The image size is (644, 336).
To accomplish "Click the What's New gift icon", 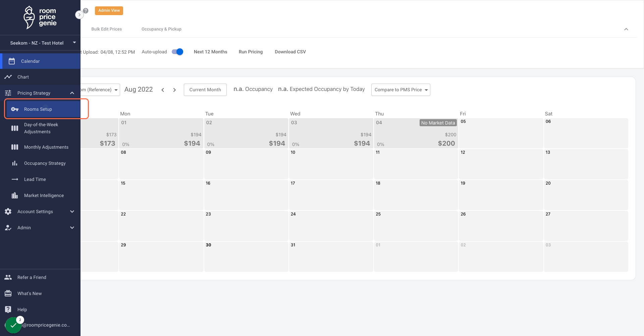I will tap(8, 293).
